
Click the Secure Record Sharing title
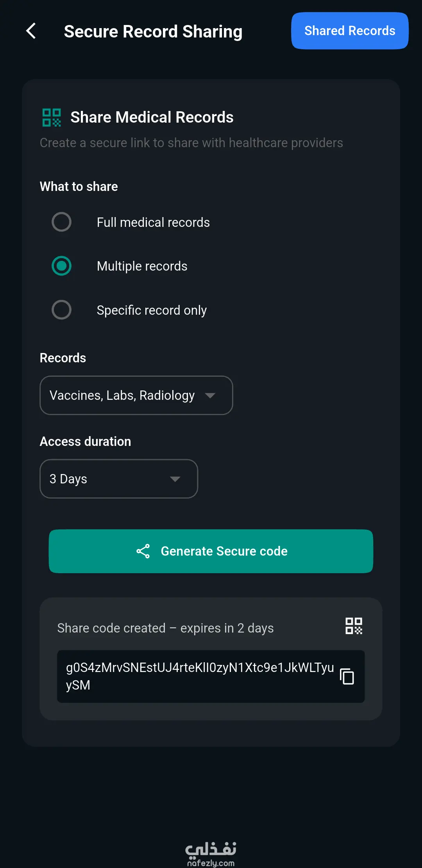point(153,32)
